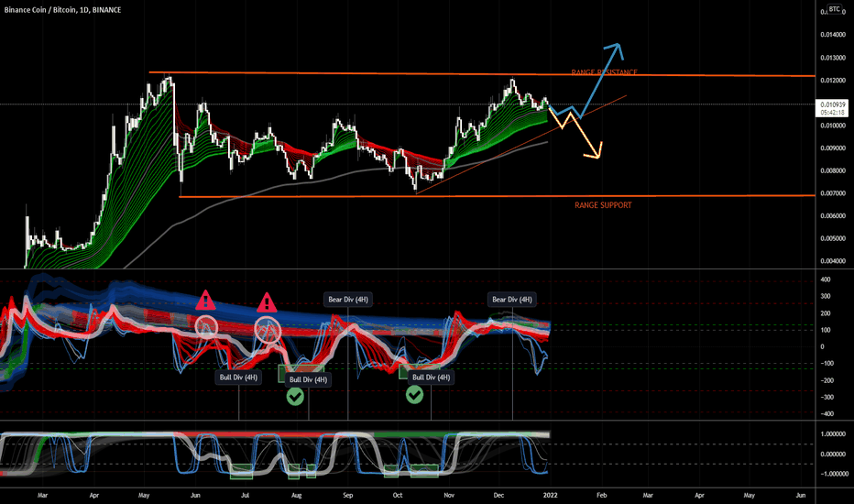
Task: Select the green checkmark icon near August
Action: pyautogui.click(x=295, y=396)
